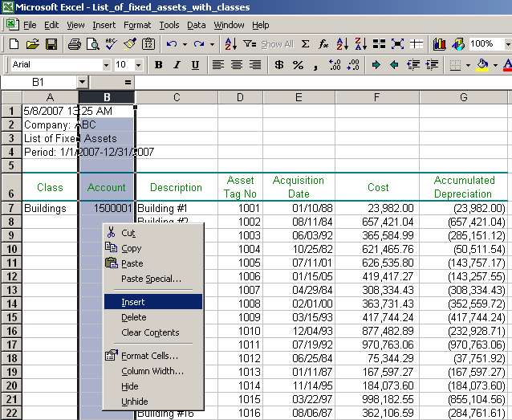Click the Increase Decimal icon
Viewport: 512px width, 420px height.
click(x=335, y=65)
